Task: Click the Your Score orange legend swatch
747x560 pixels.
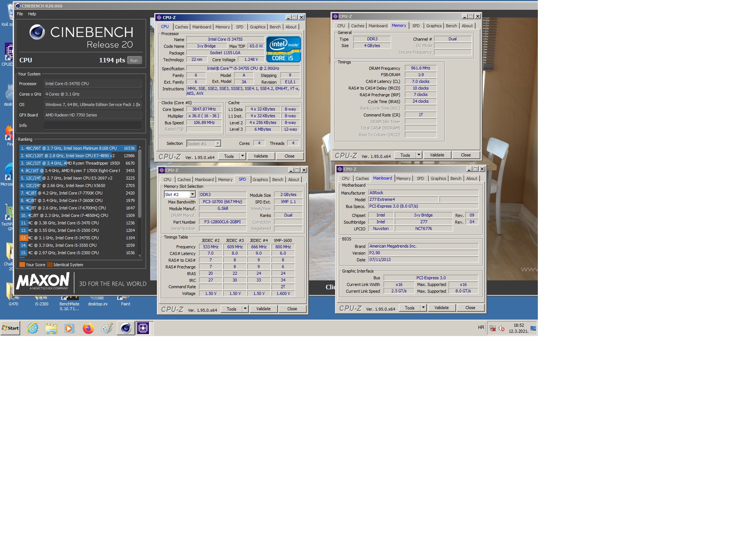Action: click(x=22, y=265)
